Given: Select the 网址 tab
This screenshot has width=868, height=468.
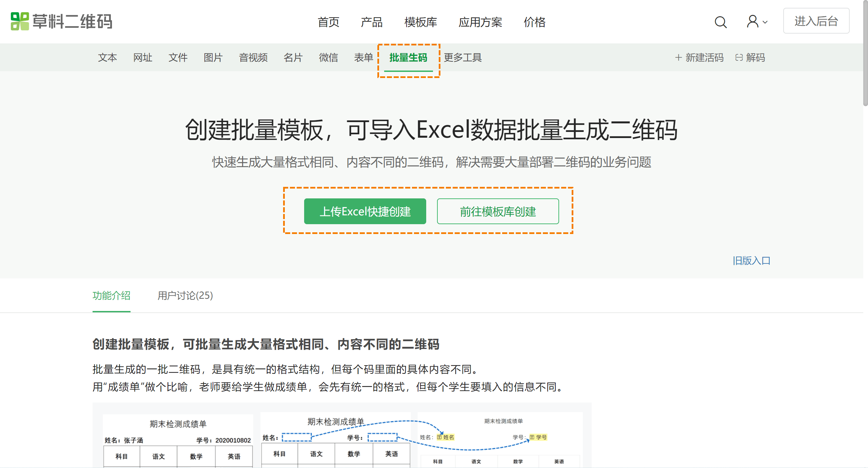Looking at the screenshot, I should [143, 58].
